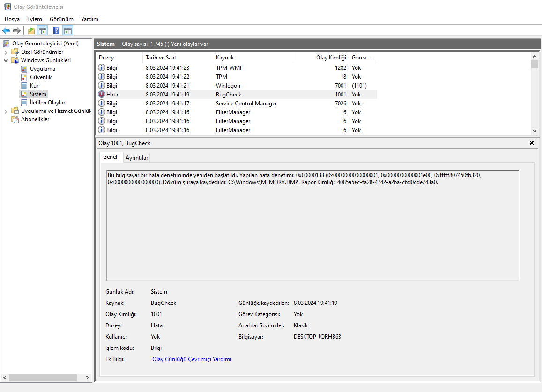Sort by the Düzey column header
The height and width of the screenshot is (392, 542).
[x=119, y=58]
